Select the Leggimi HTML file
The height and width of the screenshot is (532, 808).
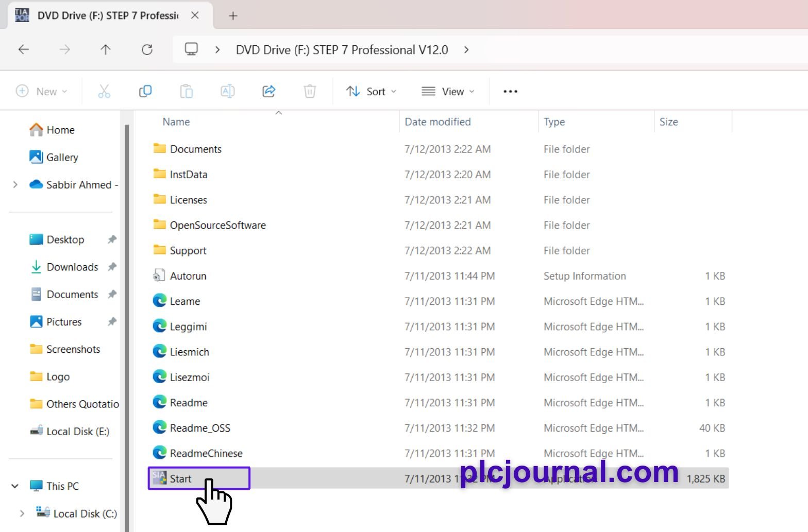click(180, 327)
